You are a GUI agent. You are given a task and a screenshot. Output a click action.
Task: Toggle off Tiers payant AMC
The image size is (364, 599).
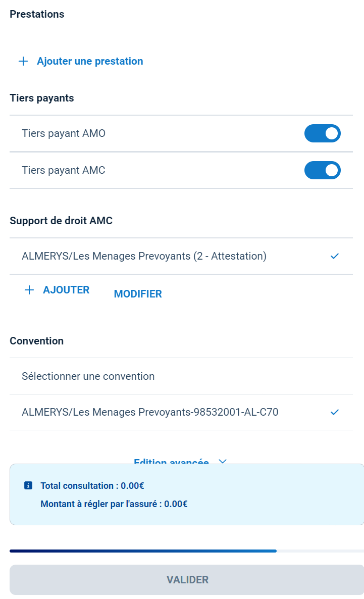[323, 170]
